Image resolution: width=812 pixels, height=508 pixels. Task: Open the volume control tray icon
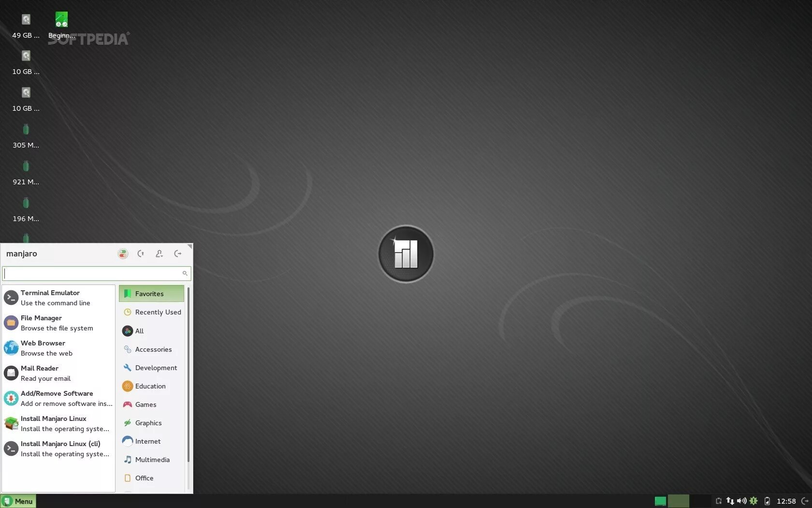tap(741, 501)
